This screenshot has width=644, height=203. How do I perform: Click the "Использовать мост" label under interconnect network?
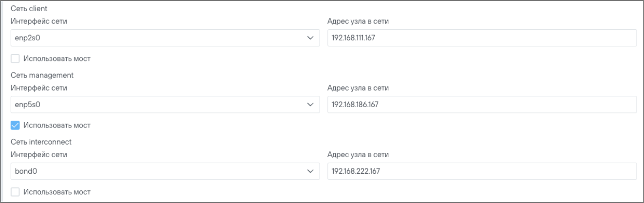(57, 192)
